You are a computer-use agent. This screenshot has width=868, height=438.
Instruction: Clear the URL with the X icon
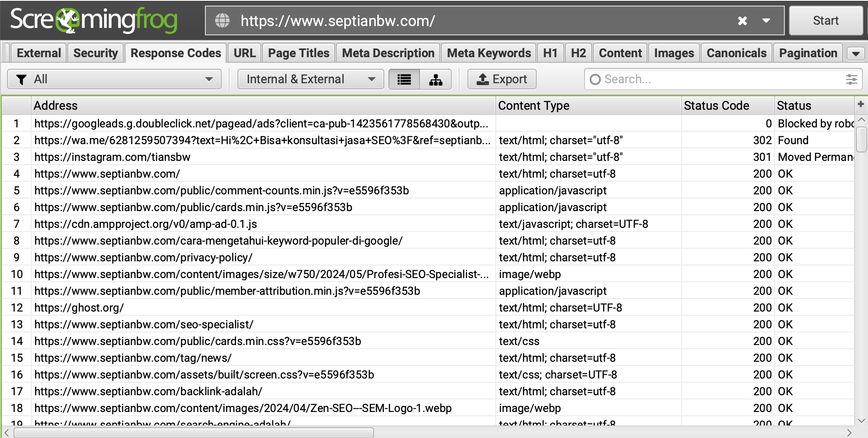(x=742, y=20)
